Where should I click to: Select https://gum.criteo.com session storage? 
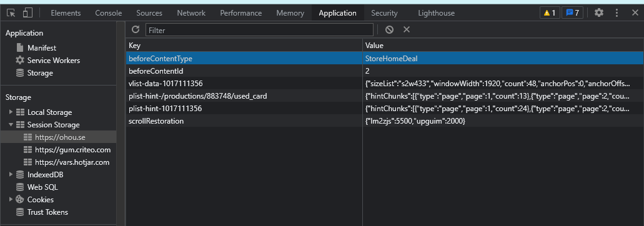pyautogui.click(x=72, y=150)
